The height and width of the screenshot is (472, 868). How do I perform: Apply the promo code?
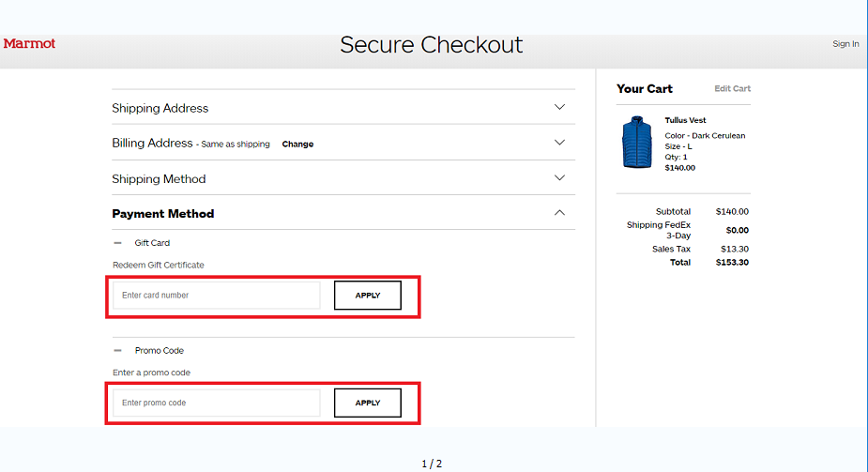(368, 403)
